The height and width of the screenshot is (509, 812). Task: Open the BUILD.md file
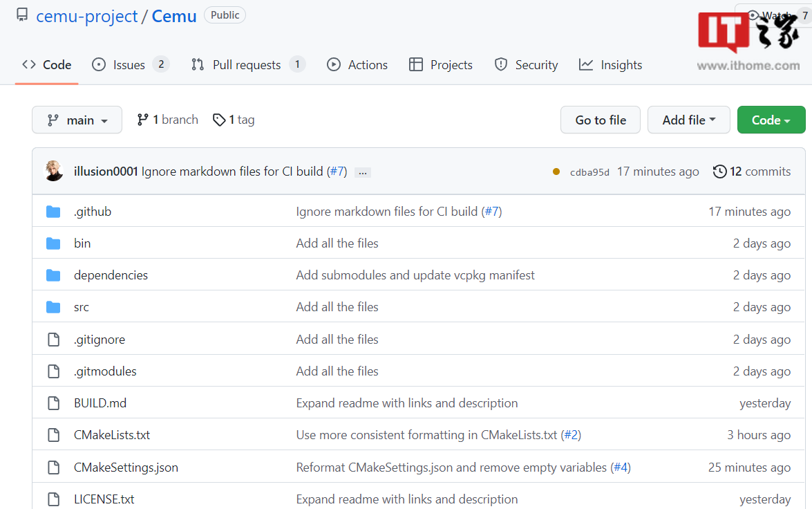(x=100, y=402)
